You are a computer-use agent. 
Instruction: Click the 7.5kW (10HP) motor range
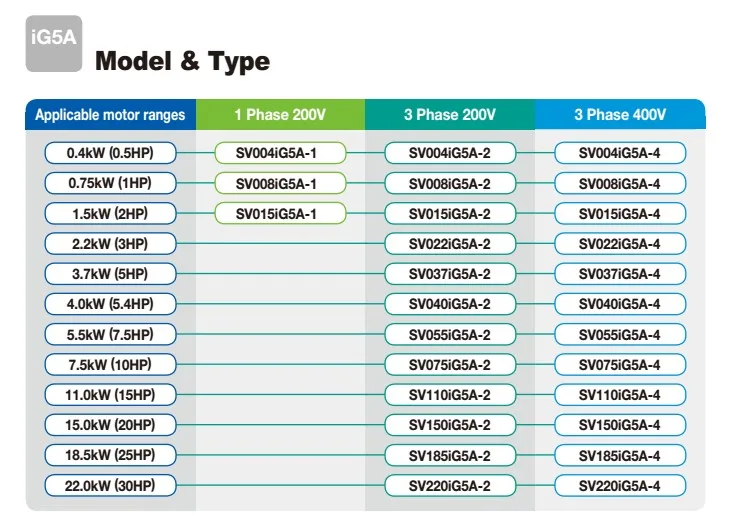[110, 365]
